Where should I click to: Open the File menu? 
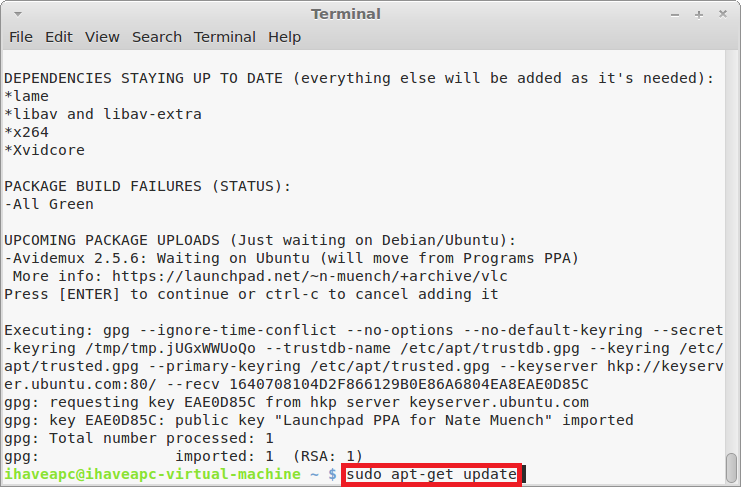point(21,37)
